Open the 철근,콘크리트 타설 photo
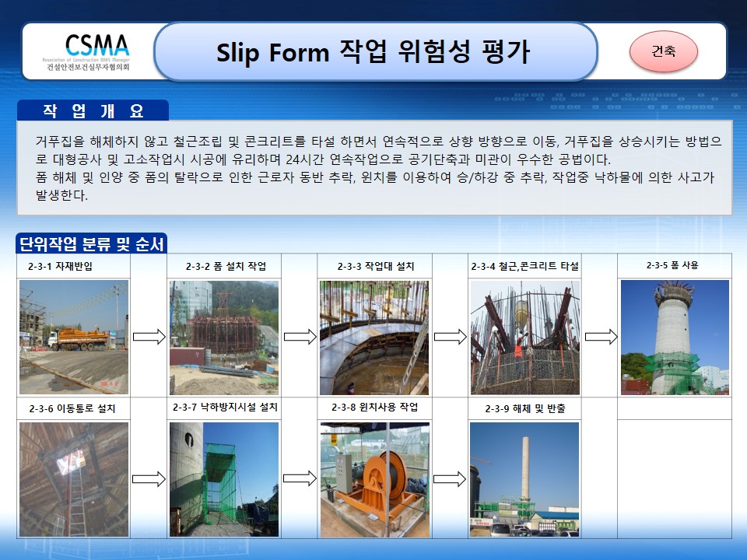The width and height of the screenshot is (747, 560). coord(525,338)
